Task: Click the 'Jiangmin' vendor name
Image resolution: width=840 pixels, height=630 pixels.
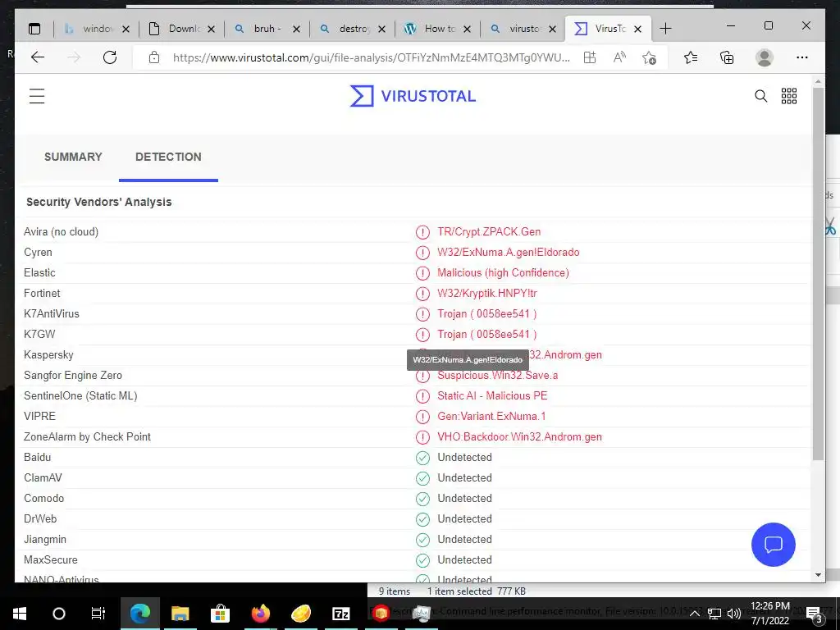Action: tap(45, 540)
